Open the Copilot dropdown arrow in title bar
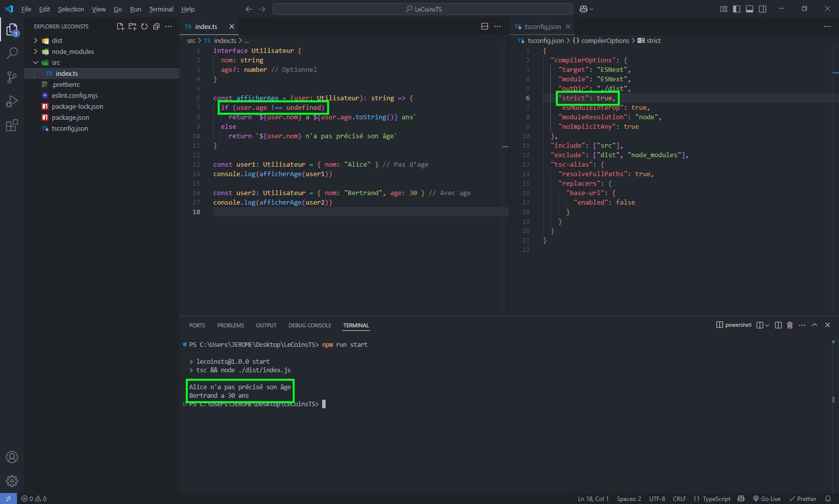This screenshot has height=504, width=839. [592, 9]
